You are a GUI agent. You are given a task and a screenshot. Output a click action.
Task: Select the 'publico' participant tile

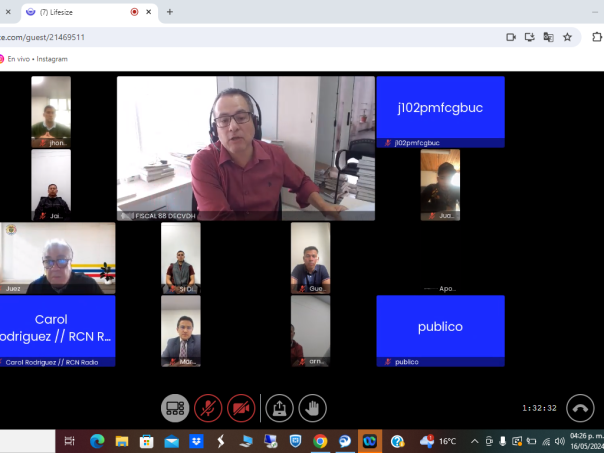pos(440,327)
